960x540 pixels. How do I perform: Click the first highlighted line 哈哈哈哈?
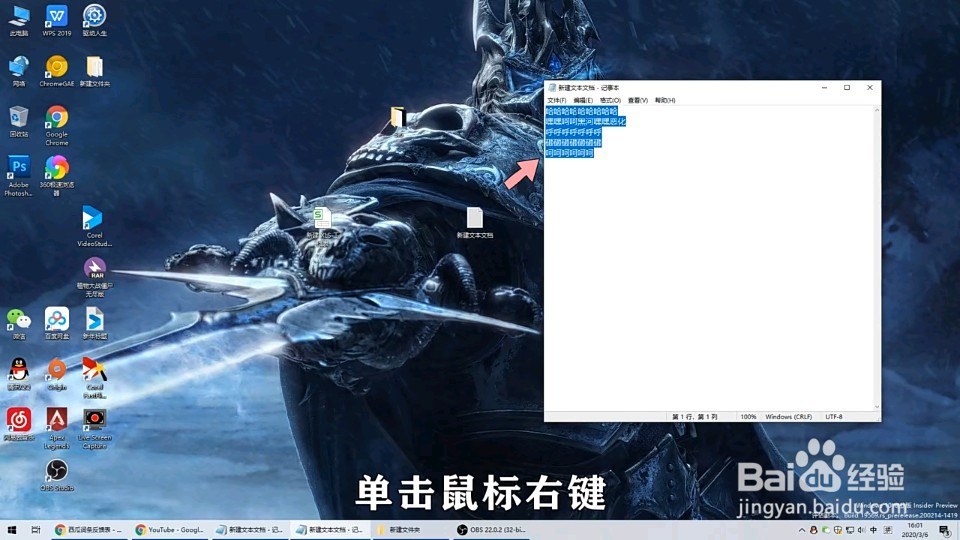coord(582,111)
